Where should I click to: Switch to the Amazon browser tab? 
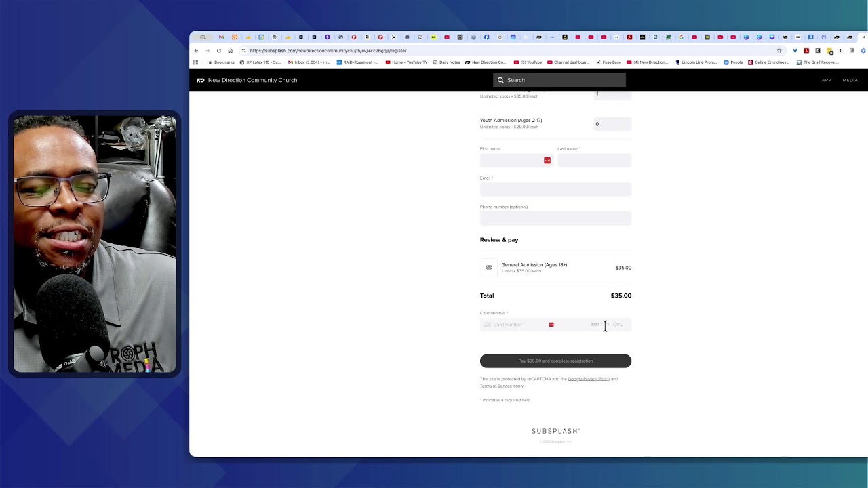pyautogui.click(x=367, y=37)
